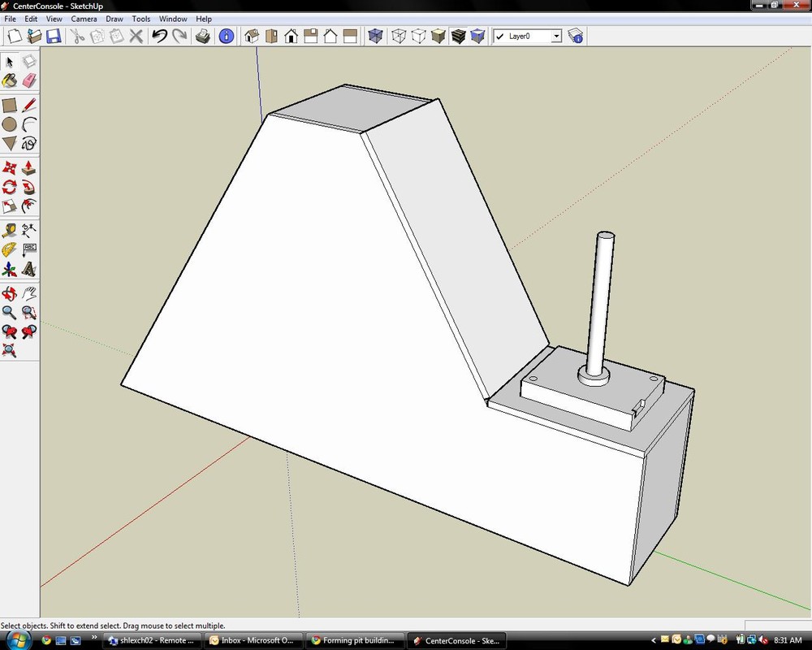This screenshot has height=650, width=812.
Task: Activate the Orbit tool
Action: pos(10,292)
